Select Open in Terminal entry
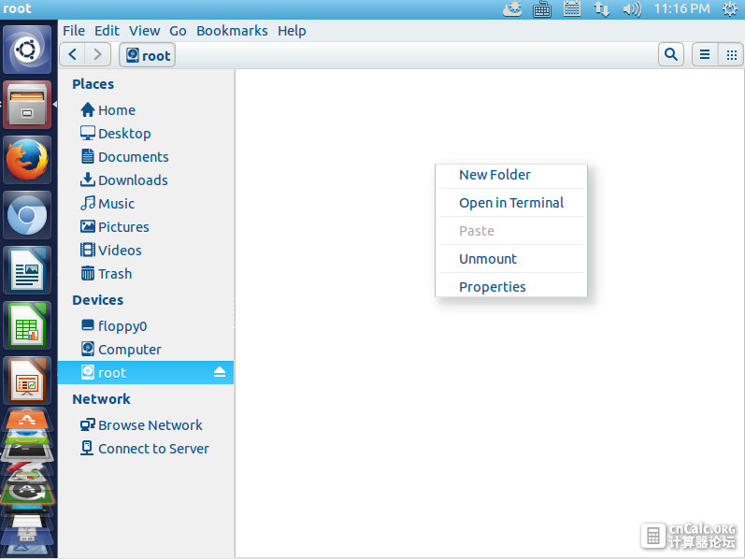Screen dimensions: 745x560 [511, 203]
